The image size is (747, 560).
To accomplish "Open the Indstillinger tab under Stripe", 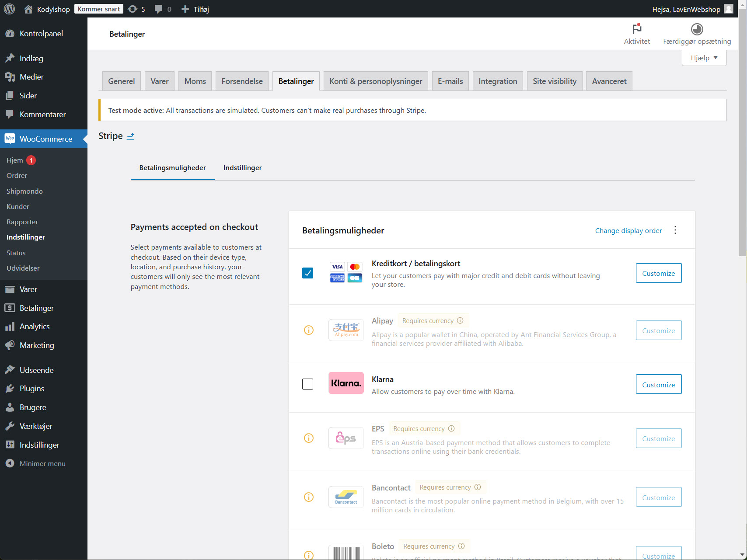I will (242, 167).
